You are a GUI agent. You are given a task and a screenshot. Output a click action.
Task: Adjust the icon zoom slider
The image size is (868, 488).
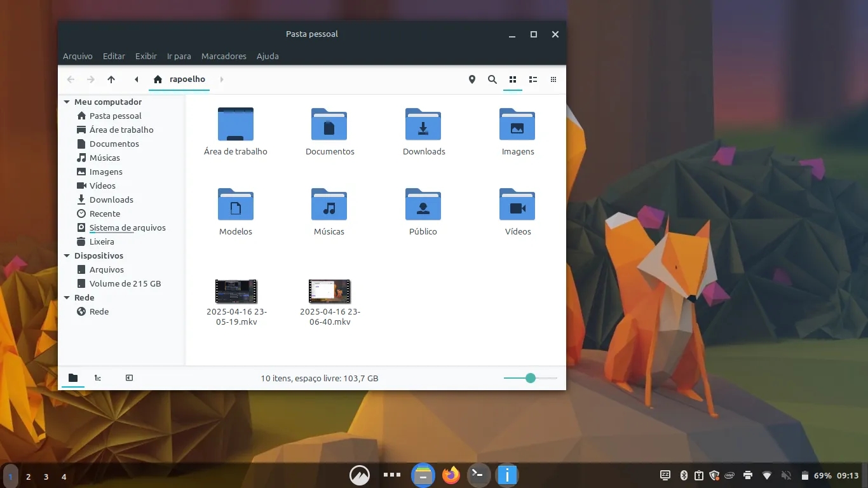tap(531, 378)
